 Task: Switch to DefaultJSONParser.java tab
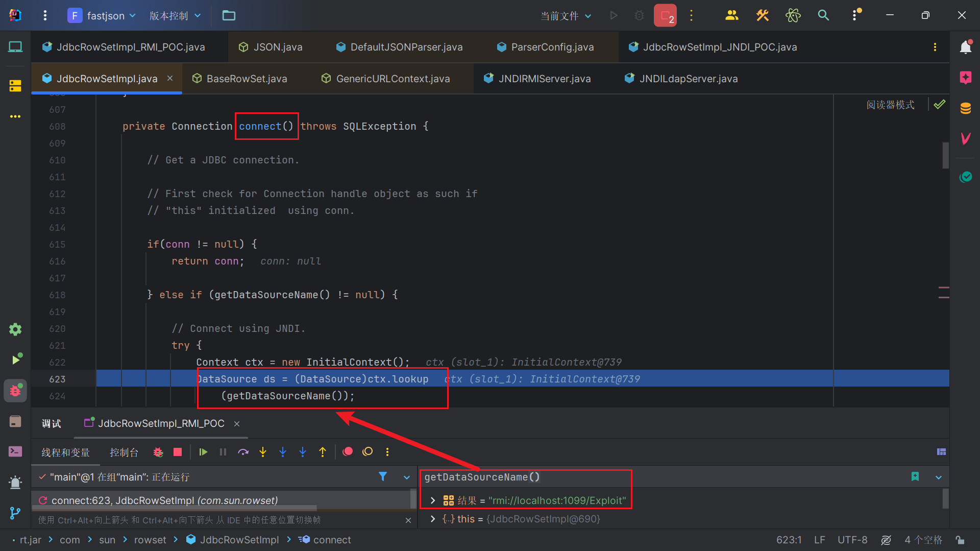[399, 47]
